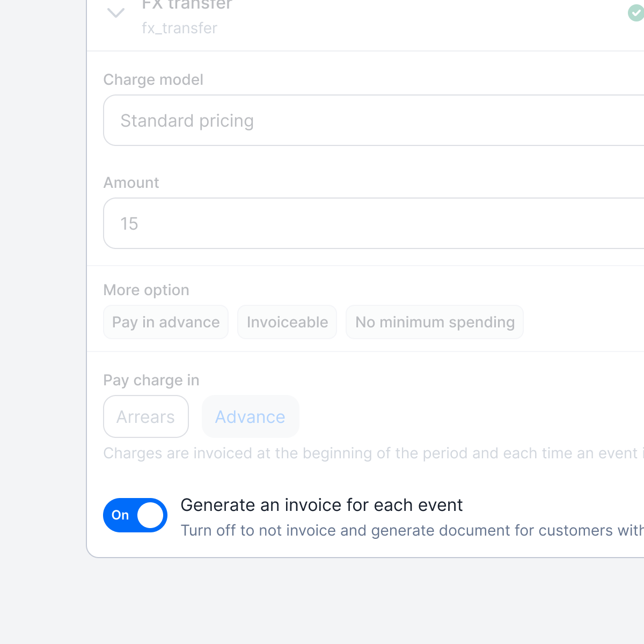Select the Invoiceable option chip
Viewport: 644px width, 644px height.
(287, 322)
